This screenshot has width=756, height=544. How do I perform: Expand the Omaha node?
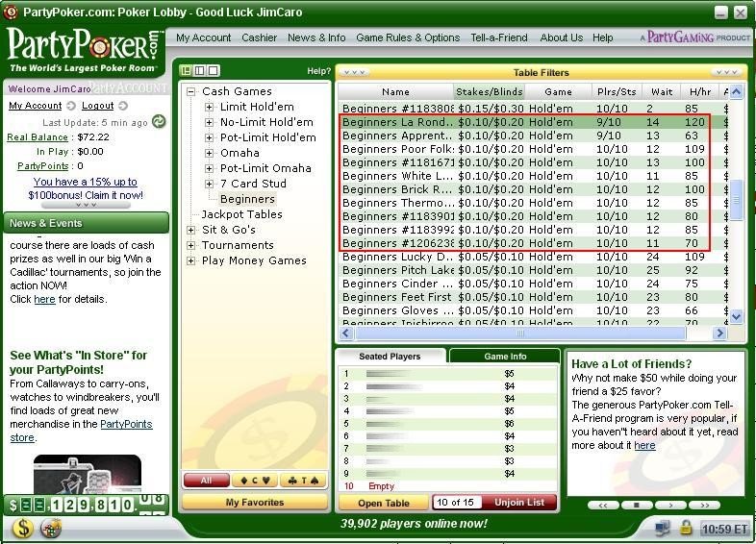[210, 153]
